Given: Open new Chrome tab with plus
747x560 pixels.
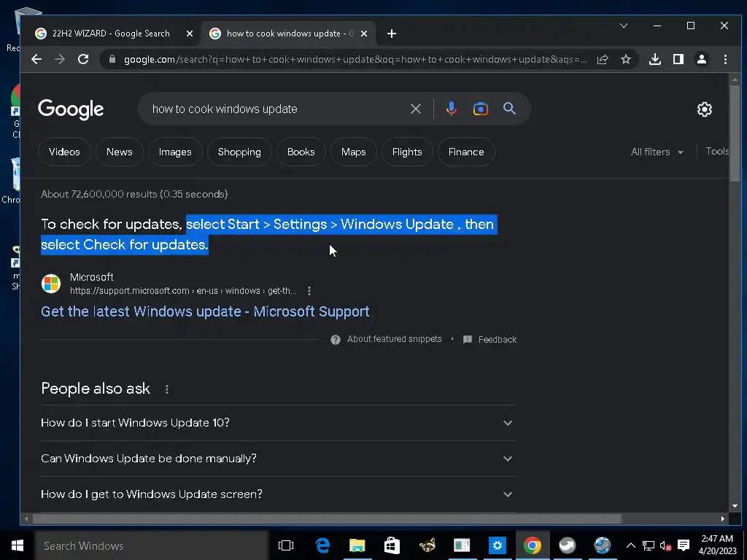Looking at the screenshot, I should [392, 34].
